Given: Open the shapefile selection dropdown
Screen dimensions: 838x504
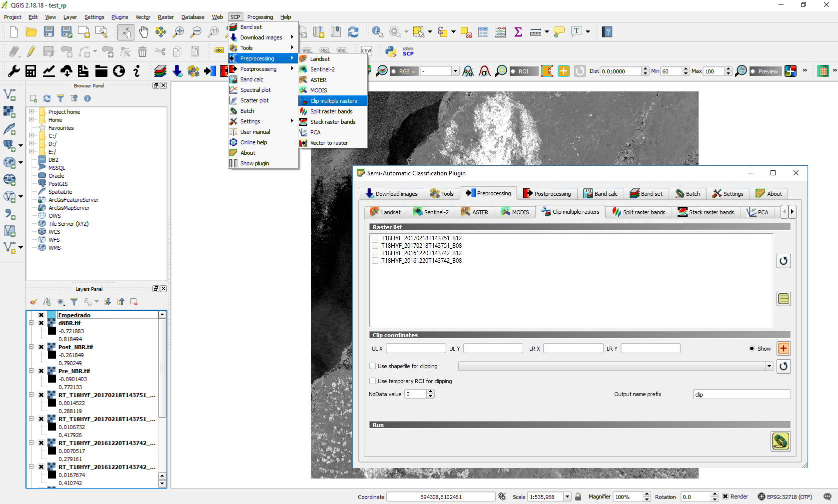Looking at the screenshot, I should (x=769, y=366).
